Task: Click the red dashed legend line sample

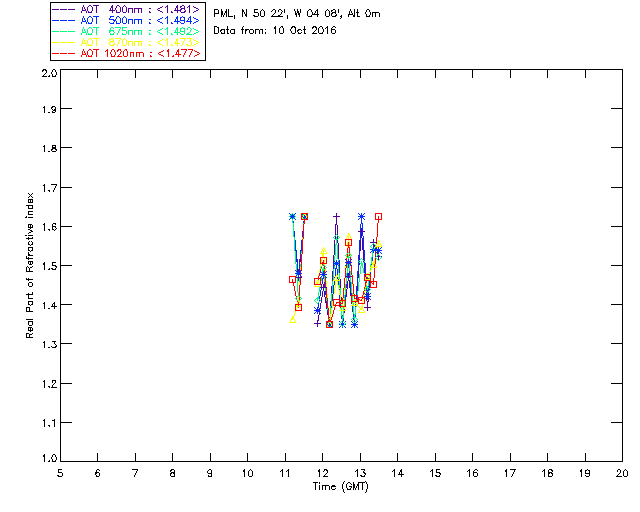Action: (x=64, y=53)
